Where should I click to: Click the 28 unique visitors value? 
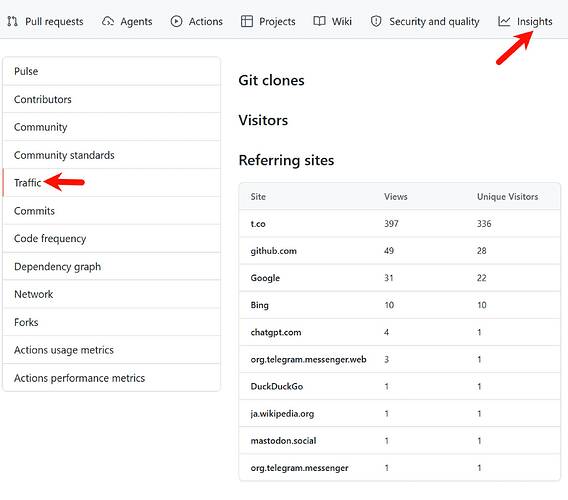pyautogui.click(x=482, y=251)
